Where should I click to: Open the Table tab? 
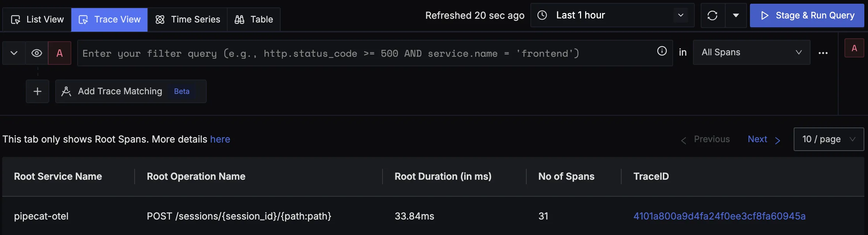[254, 20]
